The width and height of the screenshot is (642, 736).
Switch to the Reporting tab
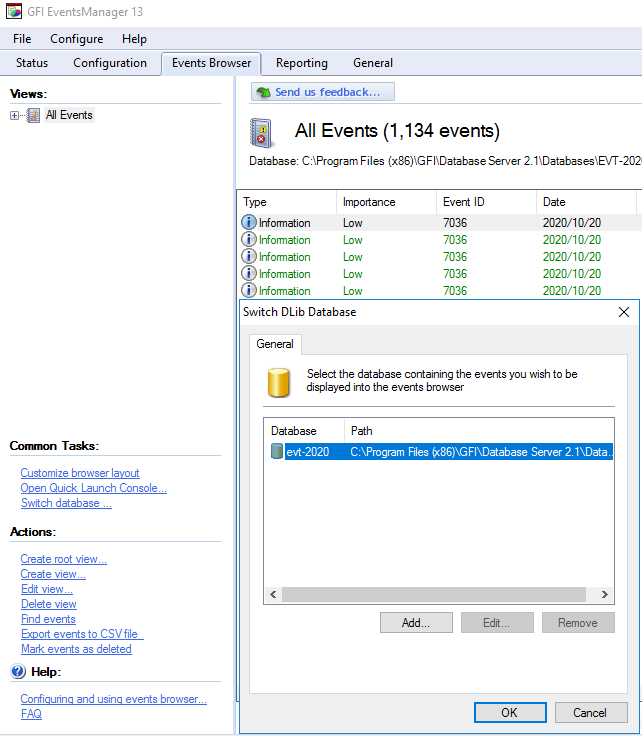pyautogui.click(x=302, y=63)
